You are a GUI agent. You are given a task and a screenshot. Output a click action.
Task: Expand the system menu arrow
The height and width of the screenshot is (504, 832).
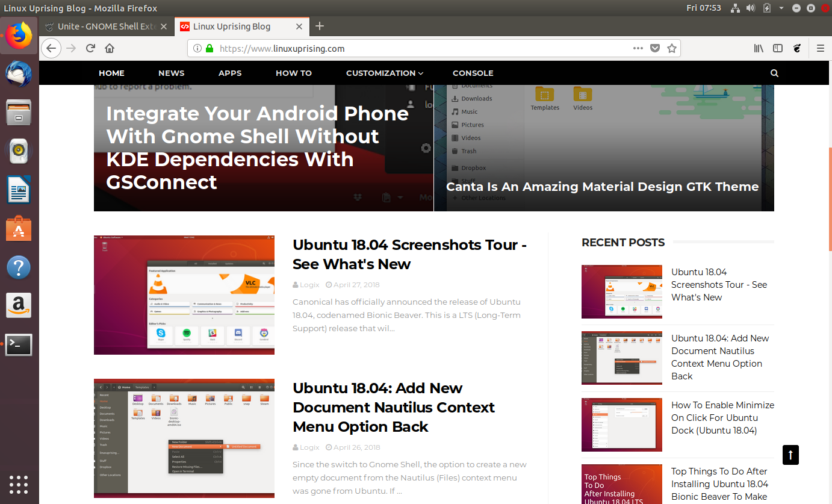coord(781,8)
